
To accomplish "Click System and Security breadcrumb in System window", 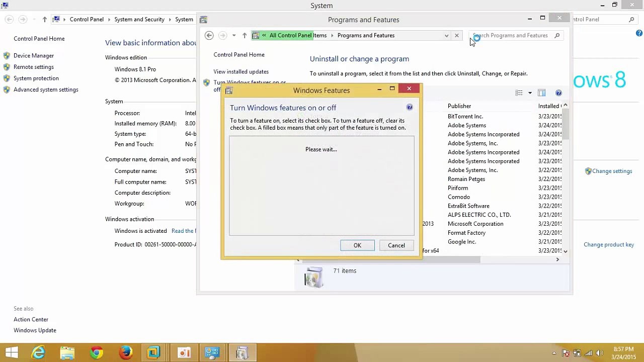I will point(139,19).
